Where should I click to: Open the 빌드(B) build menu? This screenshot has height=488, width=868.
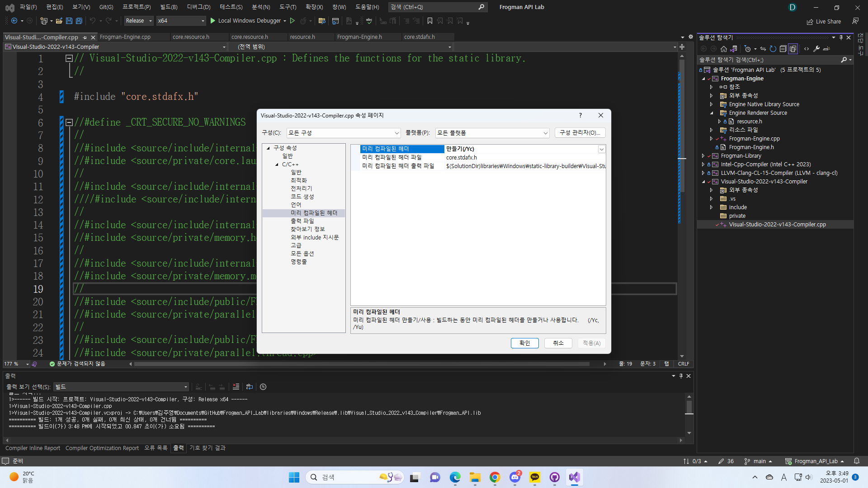tap(169, 7)
